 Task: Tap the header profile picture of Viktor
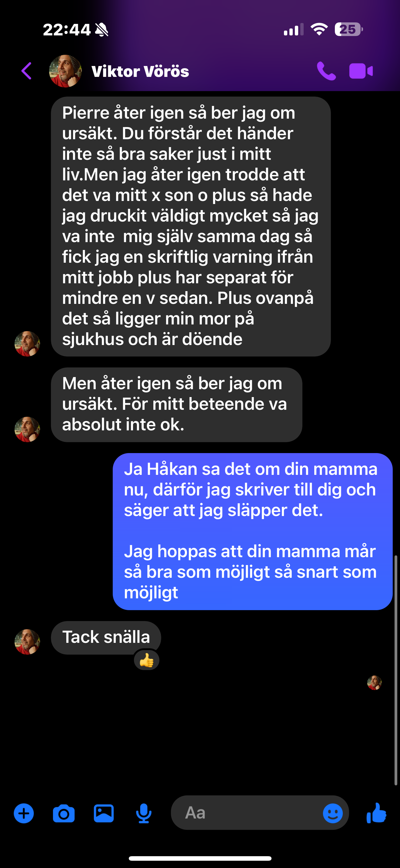(x=65, y=71)
